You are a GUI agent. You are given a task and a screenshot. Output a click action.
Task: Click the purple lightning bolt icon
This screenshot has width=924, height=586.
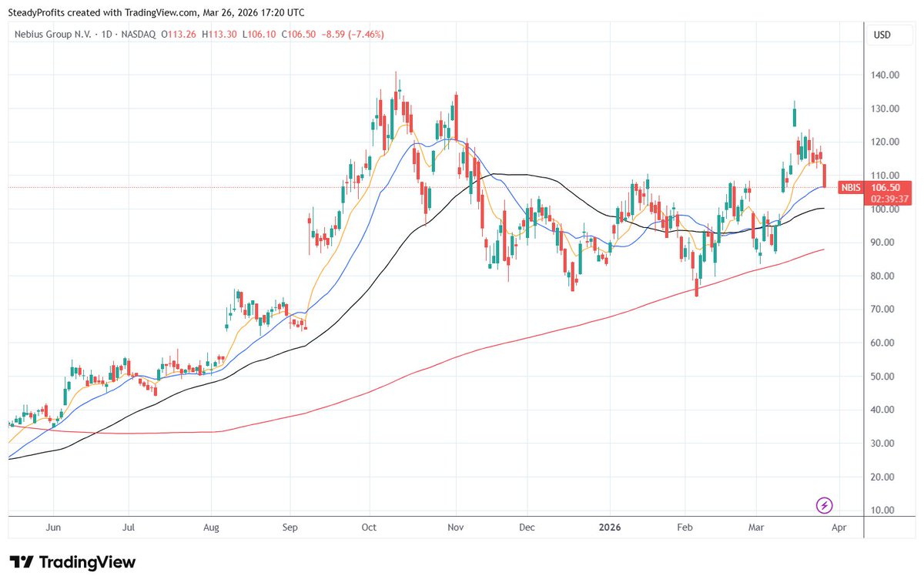[825, 505]
